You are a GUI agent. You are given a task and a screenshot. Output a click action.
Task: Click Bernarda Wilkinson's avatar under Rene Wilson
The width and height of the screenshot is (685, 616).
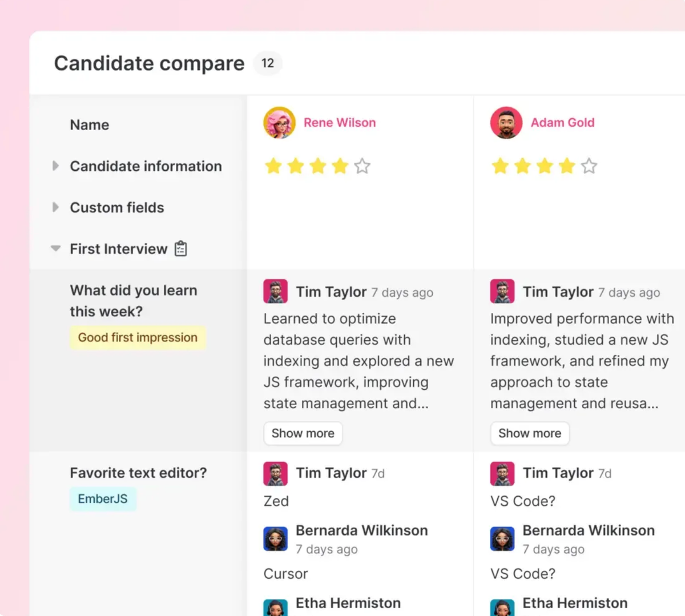pyautogui.click(x=275, y=538)
